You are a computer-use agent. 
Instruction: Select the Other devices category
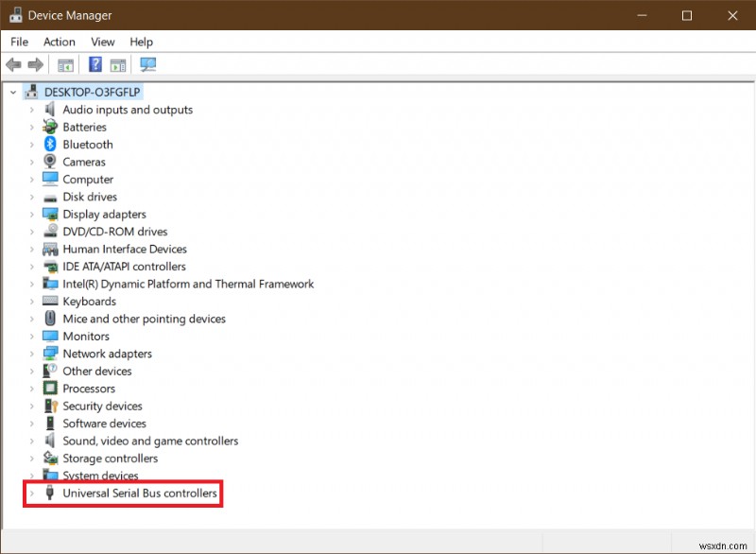pyautogui.click(x=96, y=371)
